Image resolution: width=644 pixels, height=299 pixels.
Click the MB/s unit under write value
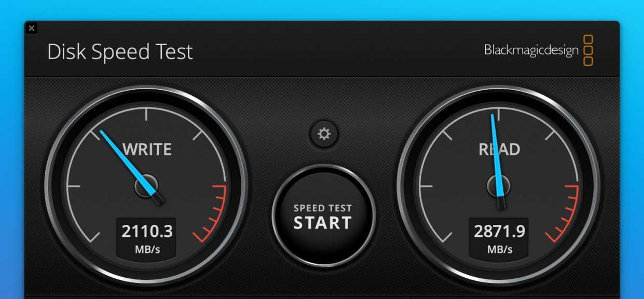click(147, 249)
